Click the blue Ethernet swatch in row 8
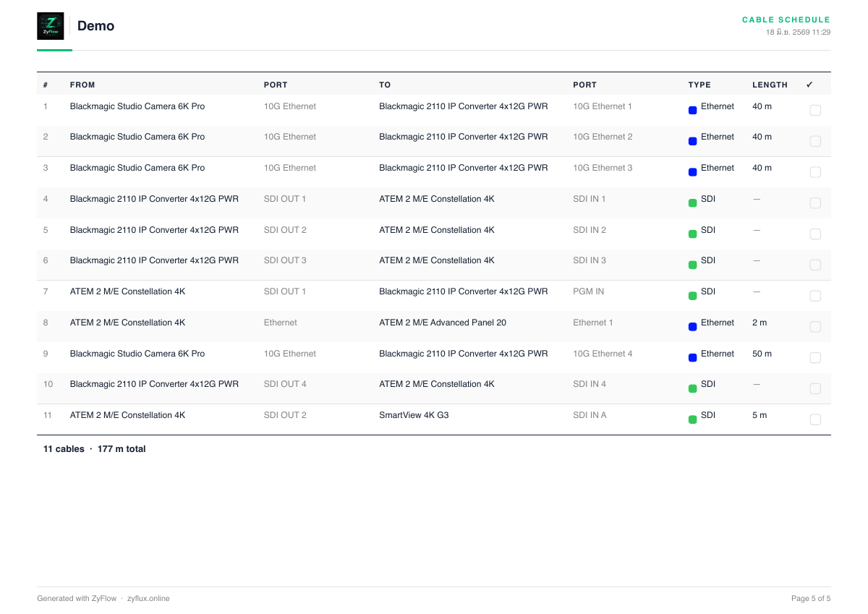This screenshot has width=868, height=614. (x=693, y=327)
